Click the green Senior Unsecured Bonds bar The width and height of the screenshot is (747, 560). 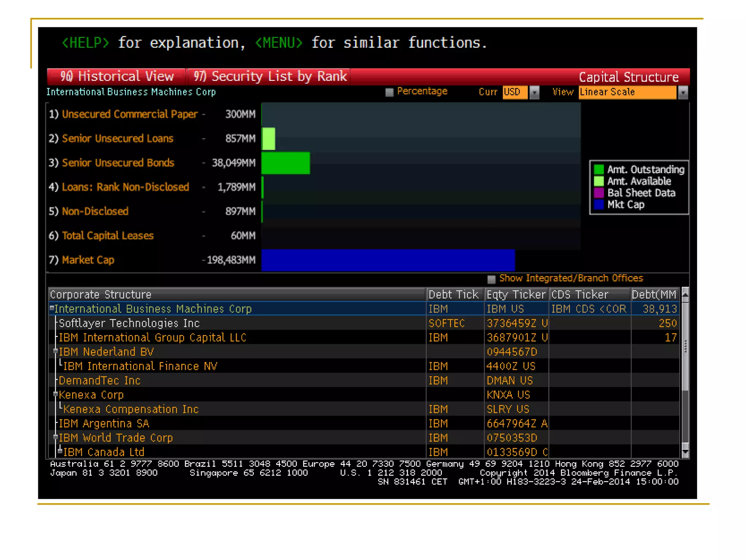point(286,163)
